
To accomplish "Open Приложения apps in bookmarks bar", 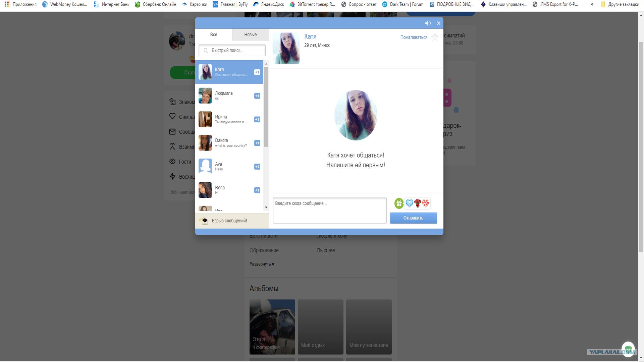I will (21, 4).
